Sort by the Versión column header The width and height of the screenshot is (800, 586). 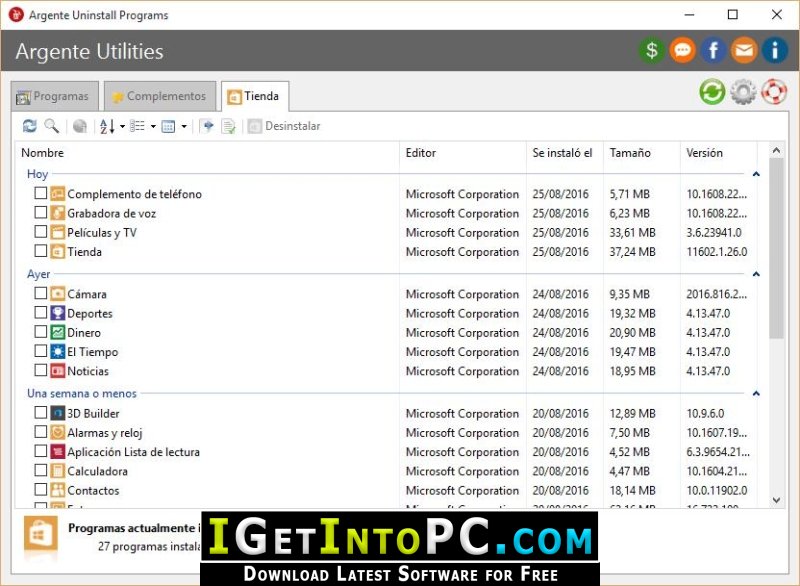click(719, 153)
